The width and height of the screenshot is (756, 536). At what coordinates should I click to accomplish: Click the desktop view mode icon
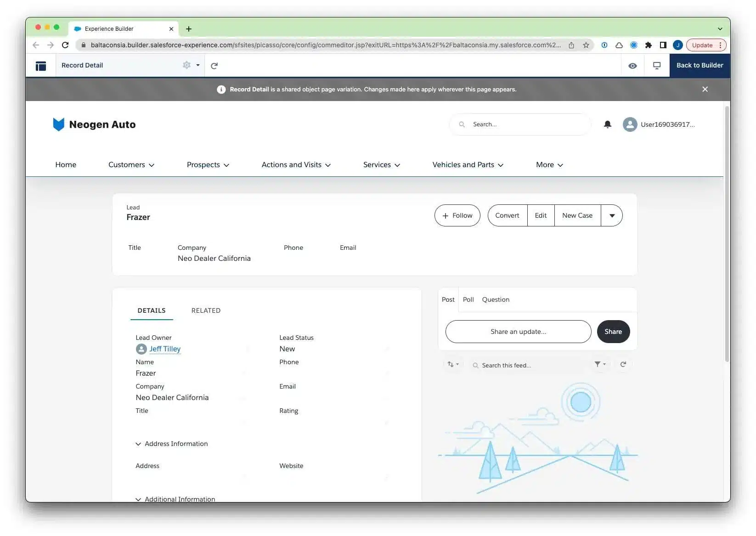click(x=657, y=66)
